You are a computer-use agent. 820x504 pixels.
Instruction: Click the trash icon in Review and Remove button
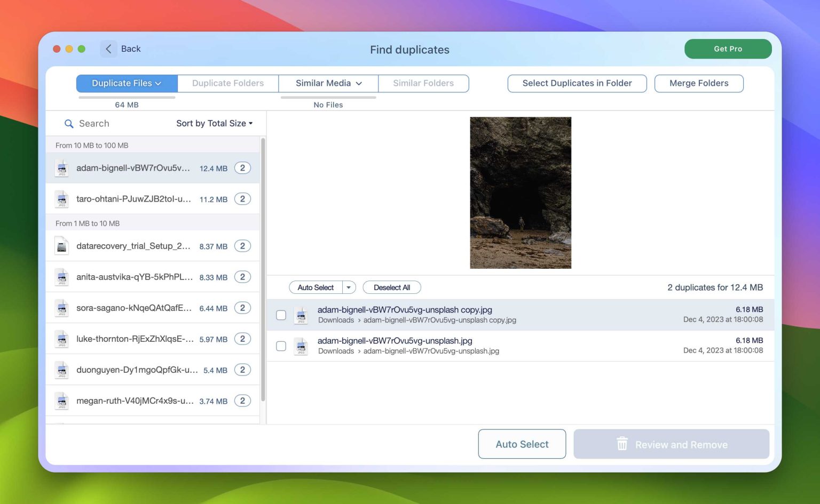coord(621,444)
